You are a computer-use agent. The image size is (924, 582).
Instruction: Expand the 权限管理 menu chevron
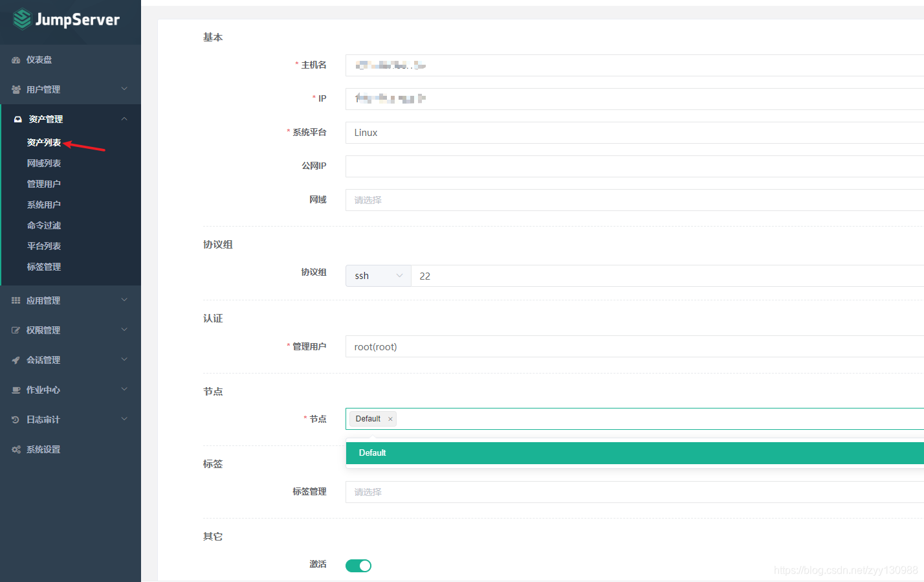coord(124,330)
